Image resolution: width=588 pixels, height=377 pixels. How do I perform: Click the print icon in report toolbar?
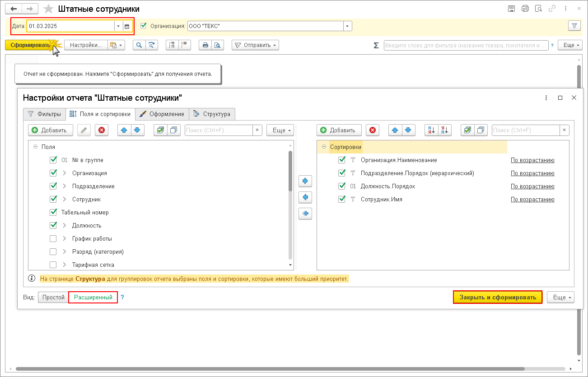click(x=205, y=45)
